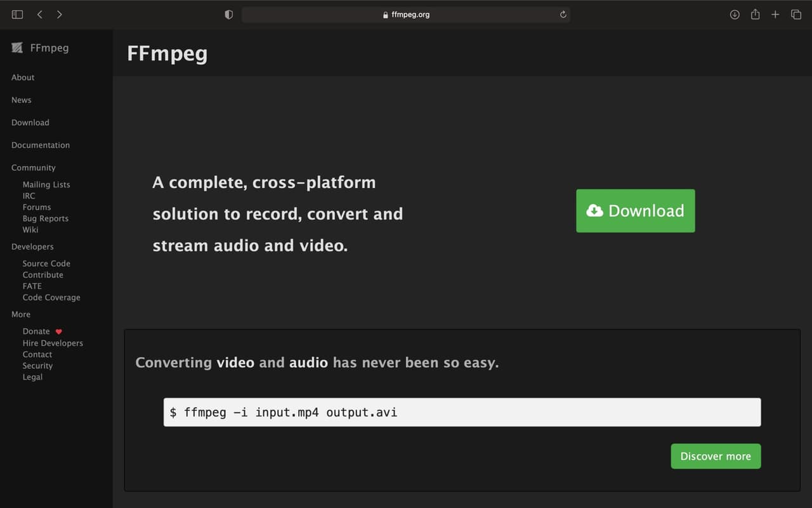Go forward with the forward arrow

tap(60, 14)
